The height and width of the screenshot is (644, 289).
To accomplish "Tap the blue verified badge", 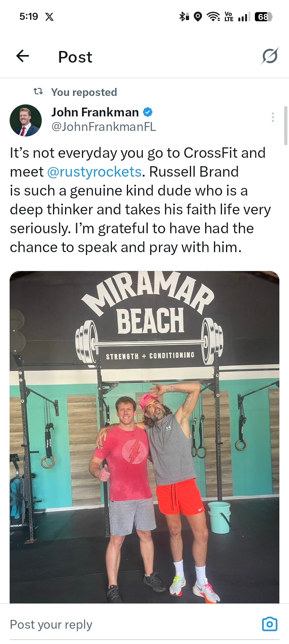I will pos(148,112).
